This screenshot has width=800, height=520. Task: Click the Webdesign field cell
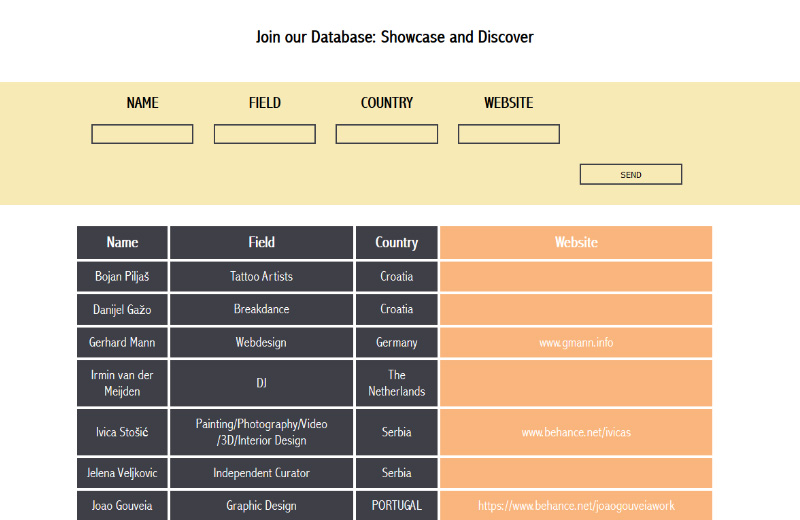pos(261,342)
